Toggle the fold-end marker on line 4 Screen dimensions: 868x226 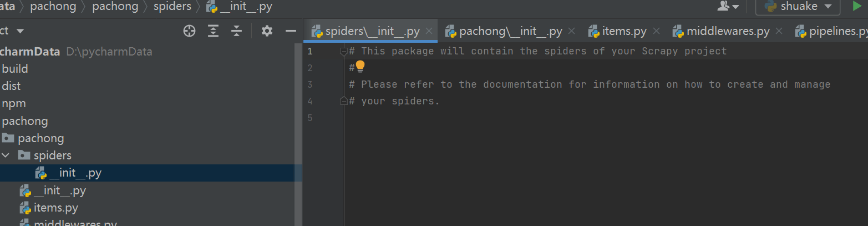point(344,101)
